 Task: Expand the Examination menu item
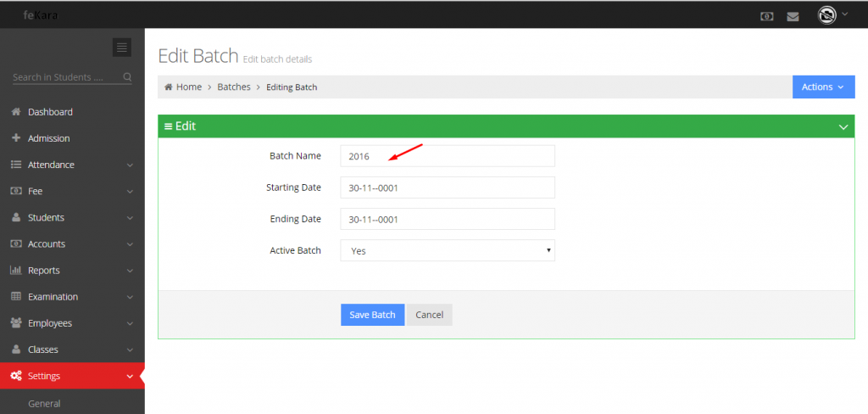72,297
